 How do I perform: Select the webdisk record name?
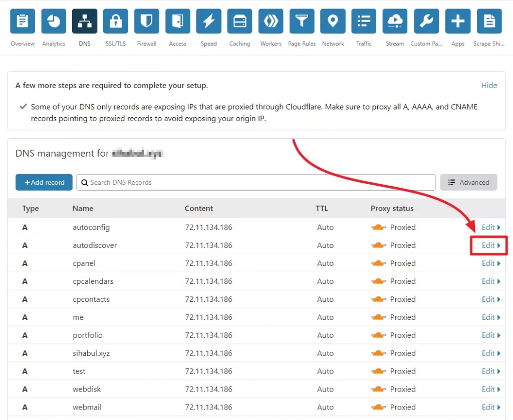(x=87, y=389)
